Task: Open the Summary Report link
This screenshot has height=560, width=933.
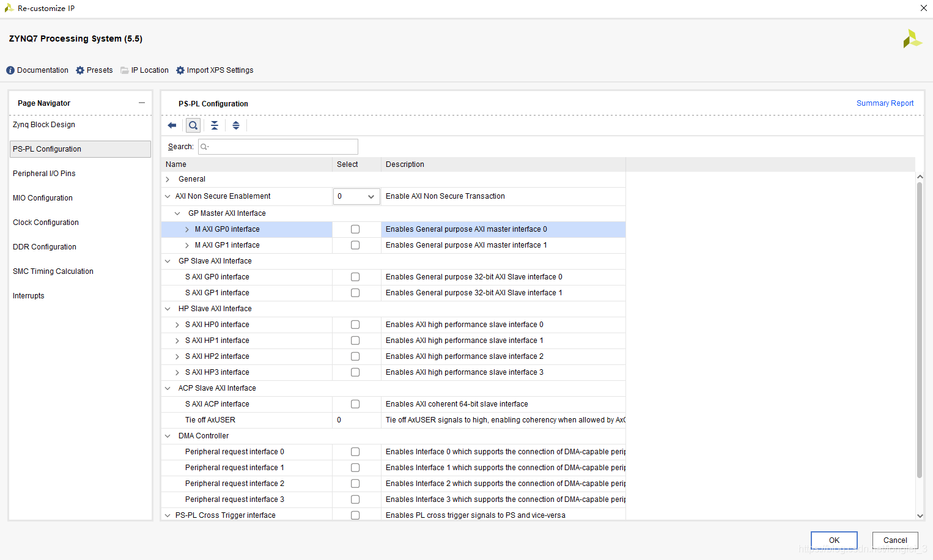Action: point(885,103)
